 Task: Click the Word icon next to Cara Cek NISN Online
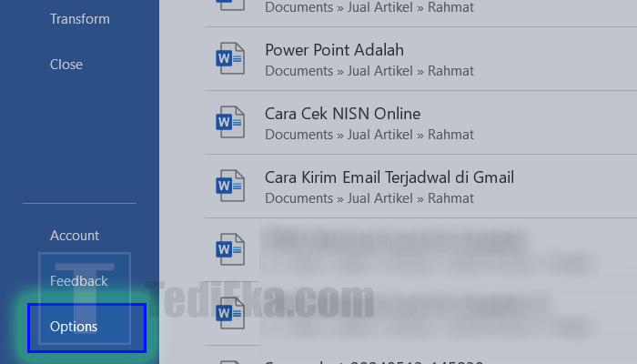click(229, 123)
